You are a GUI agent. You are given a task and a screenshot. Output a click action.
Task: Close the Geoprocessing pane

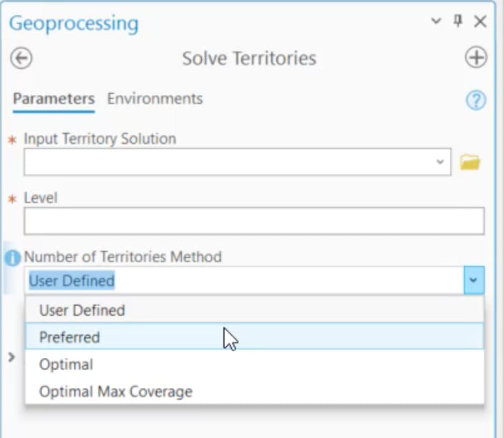tap(480, 21)
